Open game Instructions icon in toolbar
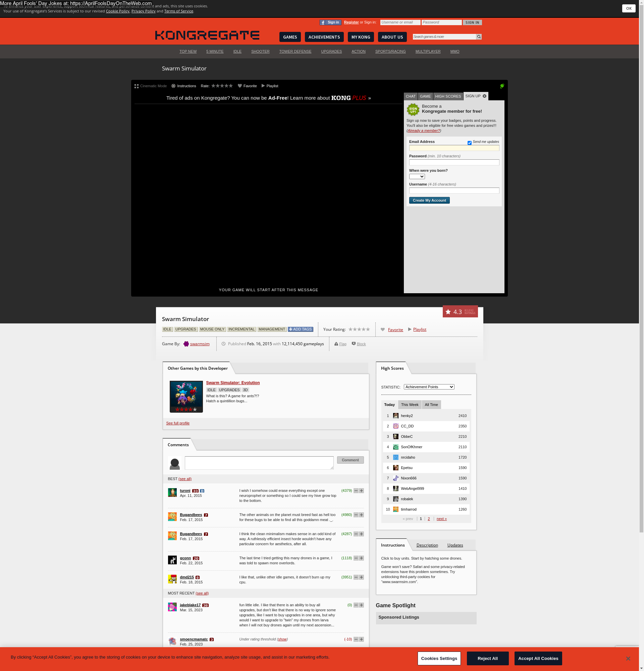This screenshot has width=644, height=671. tap(173, 86)
